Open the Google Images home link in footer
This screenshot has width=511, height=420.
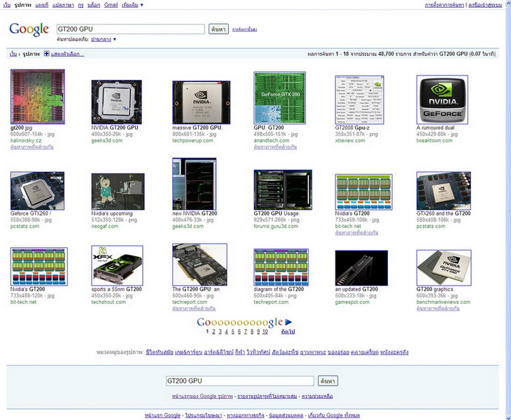(x=202, y=396)
